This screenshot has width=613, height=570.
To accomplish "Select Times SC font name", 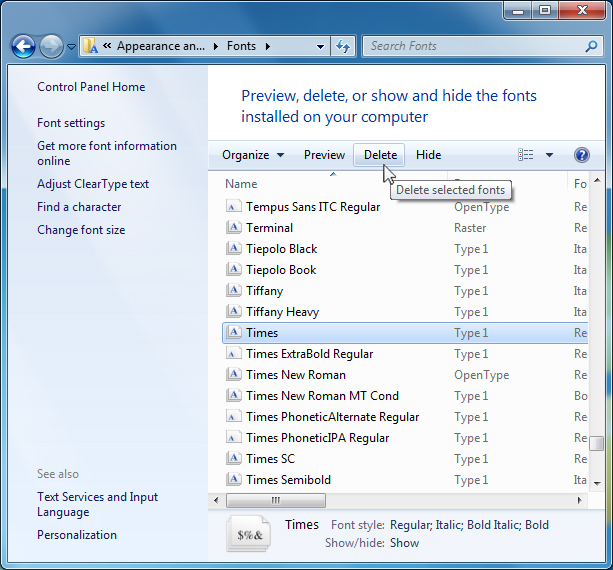I will 271,459.
